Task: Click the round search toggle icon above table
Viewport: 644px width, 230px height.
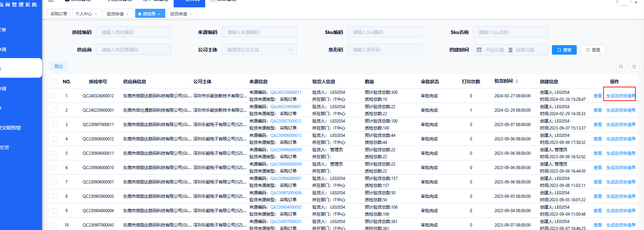Action: click(x=621, y=67)
